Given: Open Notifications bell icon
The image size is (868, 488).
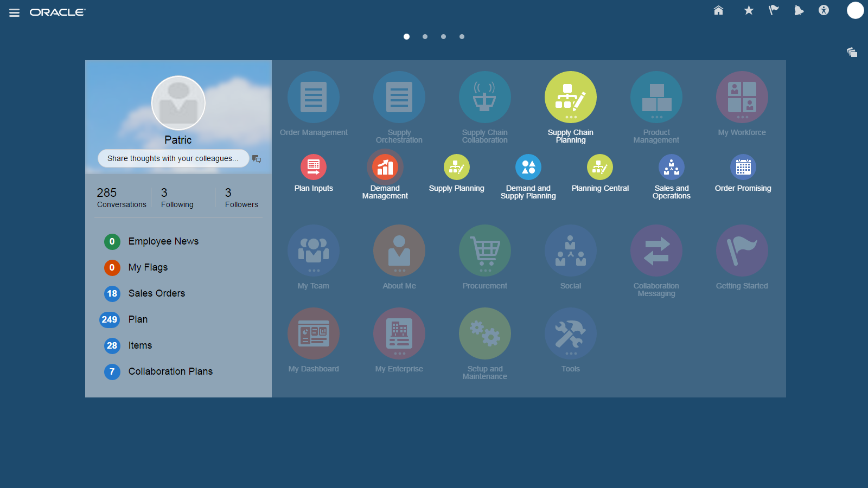Looking at the screenshot, I should [799, 10].
